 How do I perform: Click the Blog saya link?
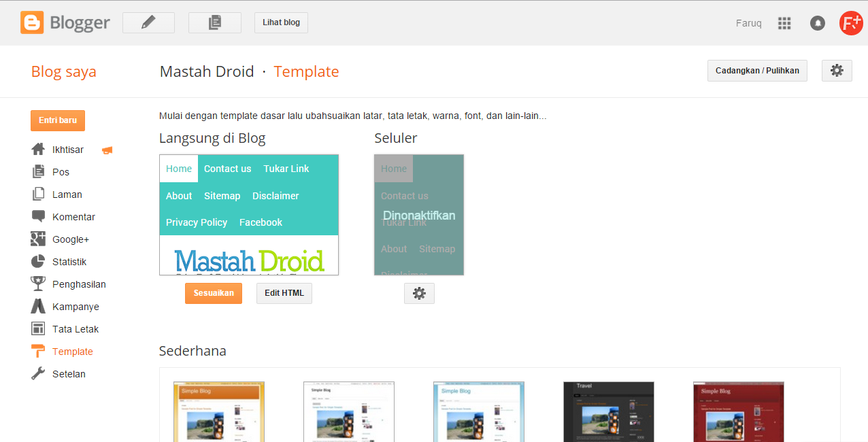click(x=64, y=72)
